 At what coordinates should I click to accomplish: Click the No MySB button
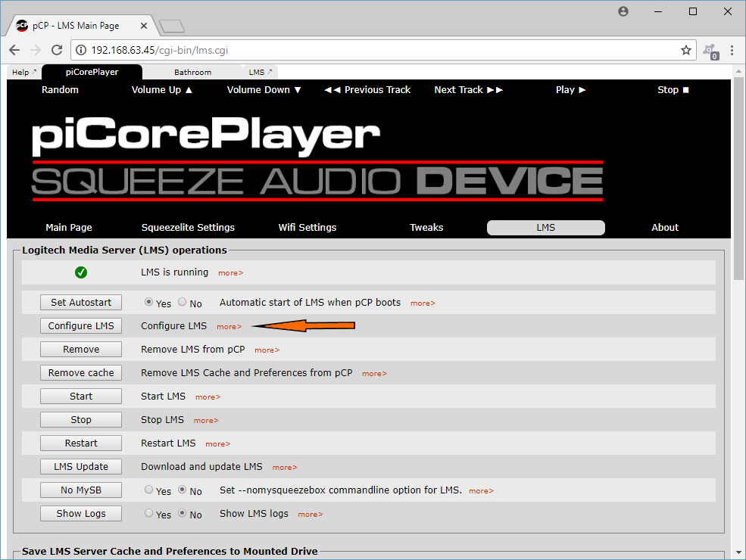coord(81,490)
